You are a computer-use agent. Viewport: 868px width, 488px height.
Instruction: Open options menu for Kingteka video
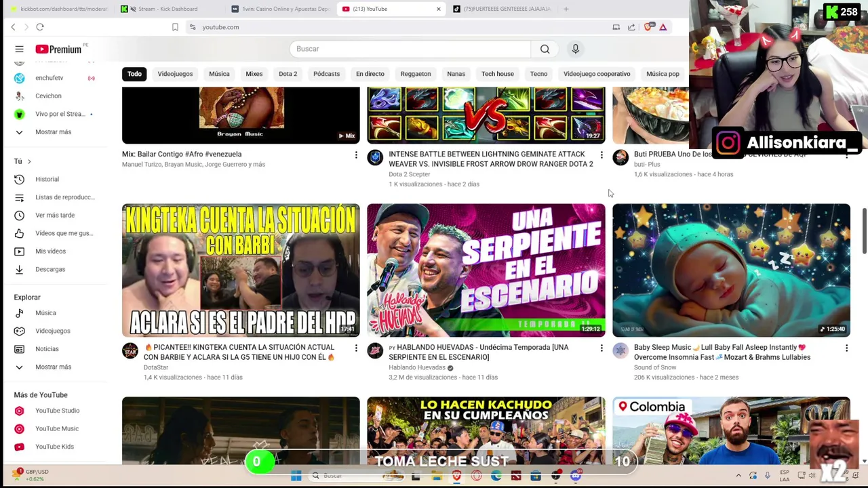(x=356, y=348)
